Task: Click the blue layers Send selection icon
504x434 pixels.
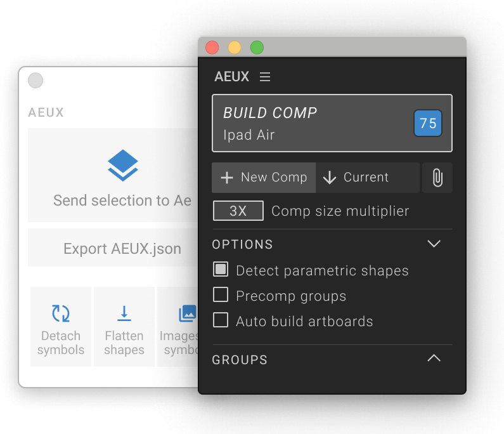Action: pyautogui.click(x=123, y=166)
